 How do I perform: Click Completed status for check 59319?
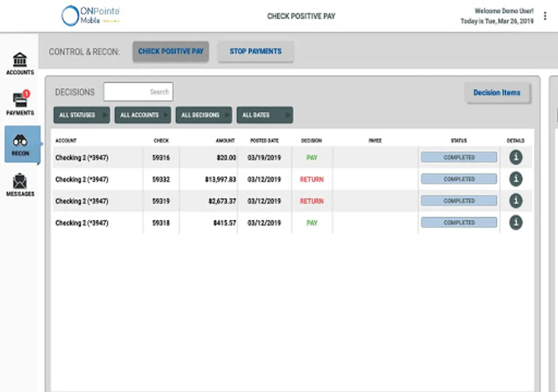(x=459, y=201)
